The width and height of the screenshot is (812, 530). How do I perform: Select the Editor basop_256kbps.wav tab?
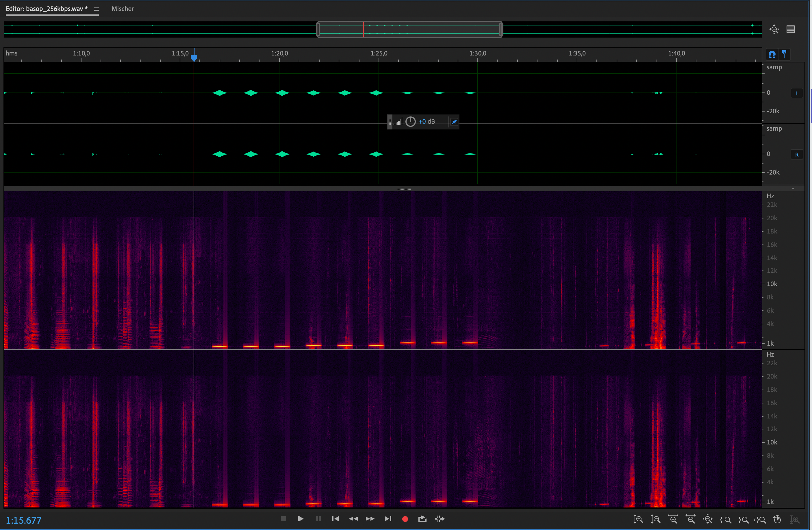click(x=47, y=9)
